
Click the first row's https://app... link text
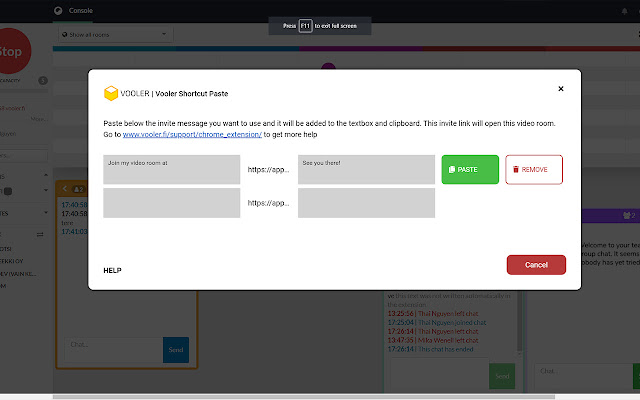(x=268, y=169)
